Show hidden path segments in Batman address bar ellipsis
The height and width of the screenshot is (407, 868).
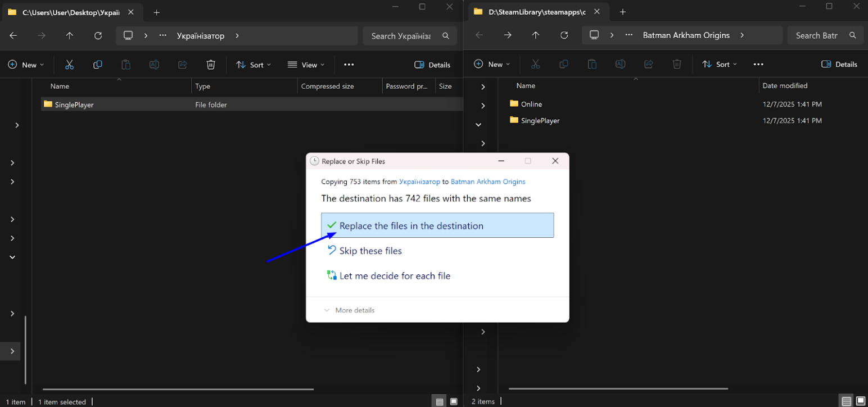click(629, 35)
